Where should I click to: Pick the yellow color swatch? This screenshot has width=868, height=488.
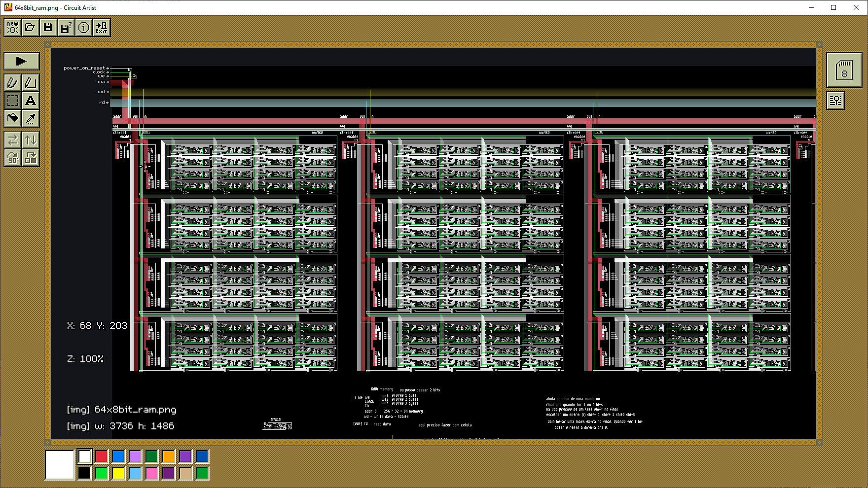pyautogui.click(x=118, y=473)
